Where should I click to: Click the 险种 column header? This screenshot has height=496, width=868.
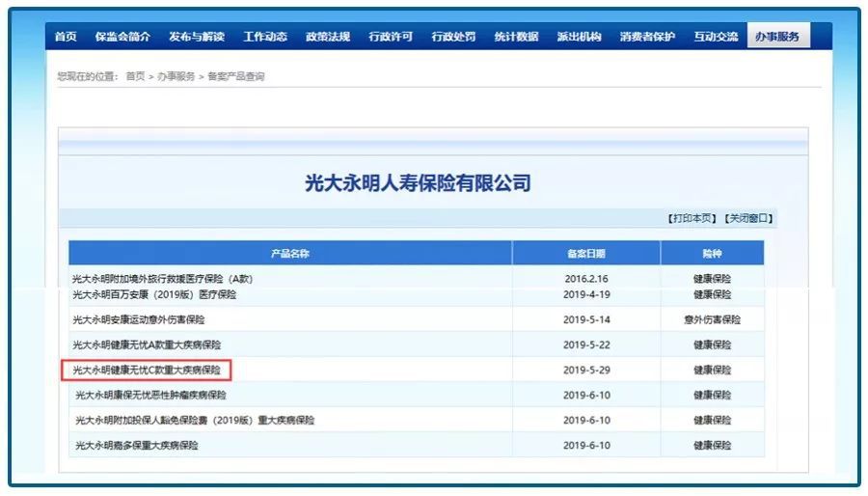click(713, 254)
